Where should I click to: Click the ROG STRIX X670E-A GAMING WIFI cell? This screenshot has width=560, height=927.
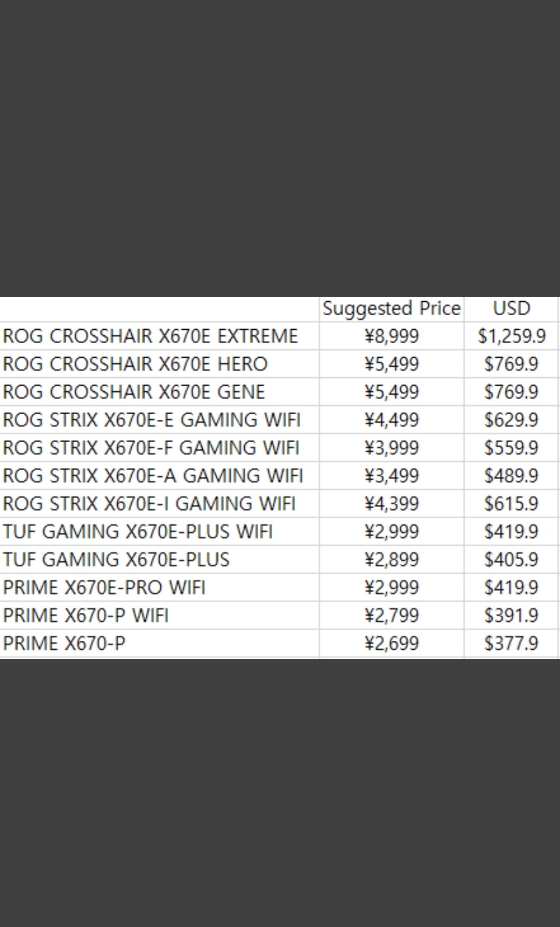[153, 476]
